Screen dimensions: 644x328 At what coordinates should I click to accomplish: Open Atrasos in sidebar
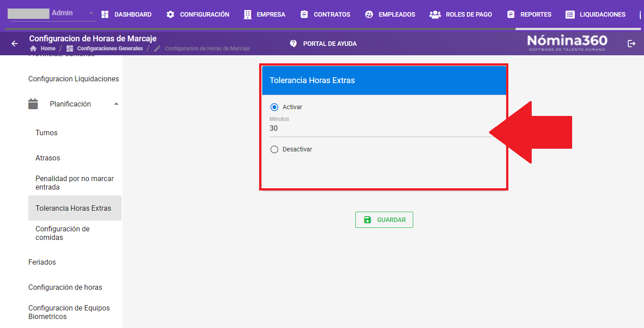click(x=48, y=158)
